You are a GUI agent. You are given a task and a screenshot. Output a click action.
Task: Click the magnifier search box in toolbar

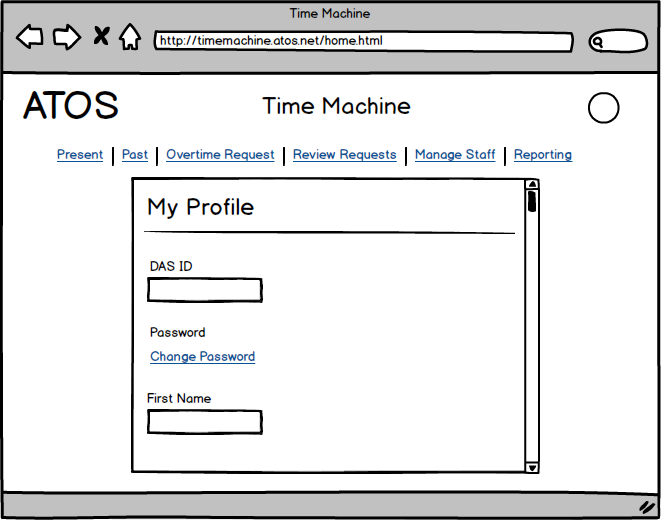(617, 42)
